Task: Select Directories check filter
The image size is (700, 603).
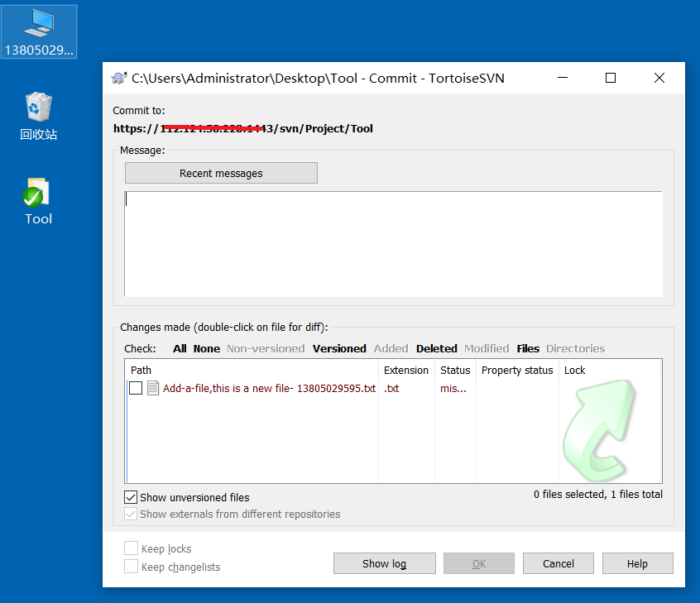Action: click(x=575, y=348)
